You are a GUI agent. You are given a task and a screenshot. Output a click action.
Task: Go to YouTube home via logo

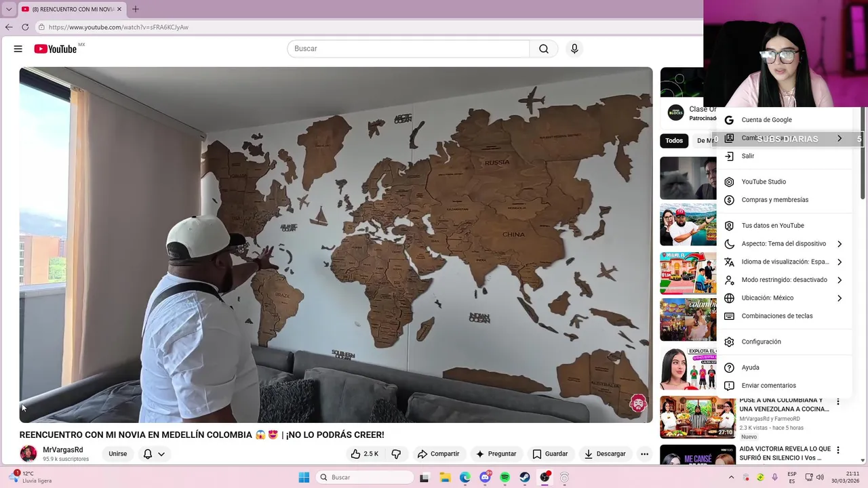(x=56, y=49)
